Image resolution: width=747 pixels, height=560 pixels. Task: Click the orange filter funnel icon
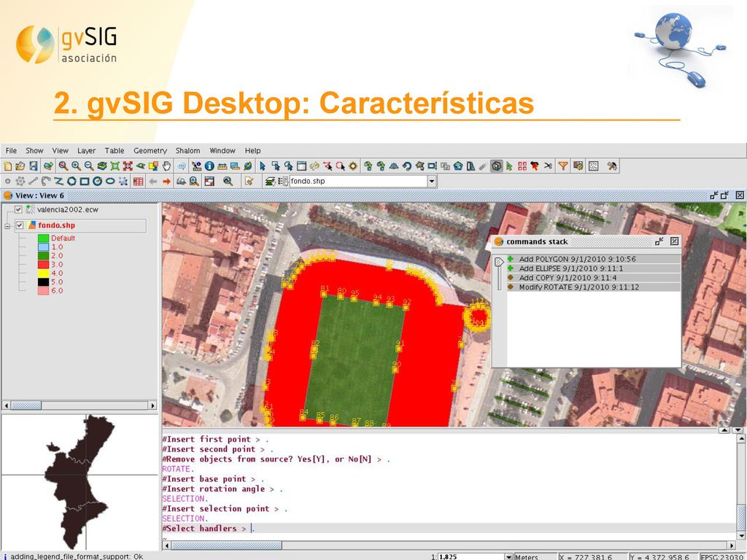(x=563, y=166)
